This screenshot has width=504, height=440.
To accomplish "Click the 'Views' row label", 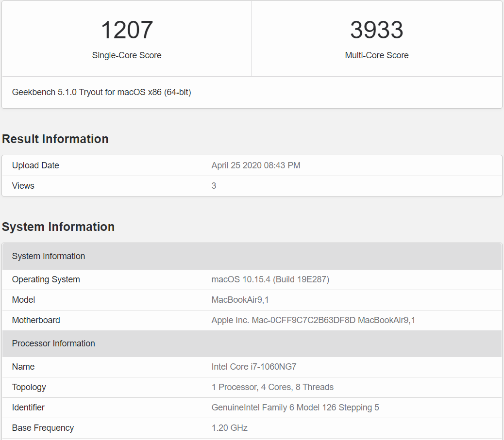I will point(23,186).
